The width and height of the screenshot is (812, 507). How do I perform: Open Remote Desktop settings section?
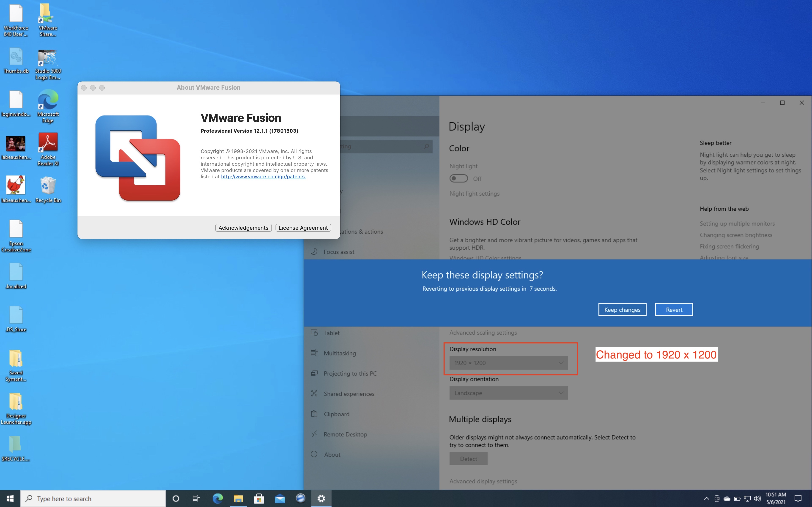[x=345, y=434]
